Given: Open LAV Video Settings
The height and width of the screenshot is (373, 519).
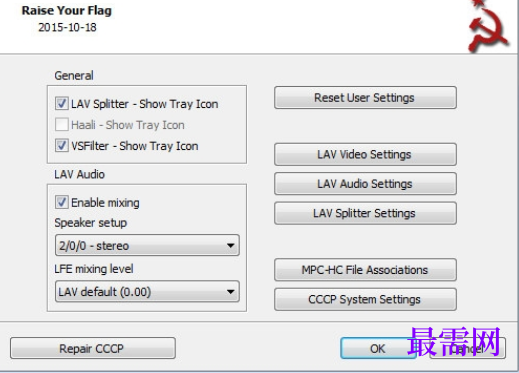Looking at the screenshot, I should pos(365,154).
